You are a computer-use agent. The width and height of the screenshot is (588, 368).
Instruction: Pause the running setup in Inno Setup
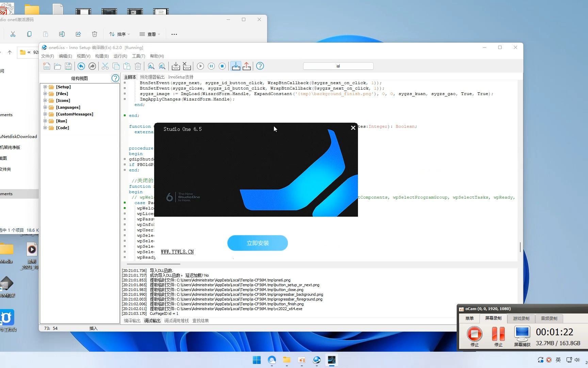pos(211,66)
